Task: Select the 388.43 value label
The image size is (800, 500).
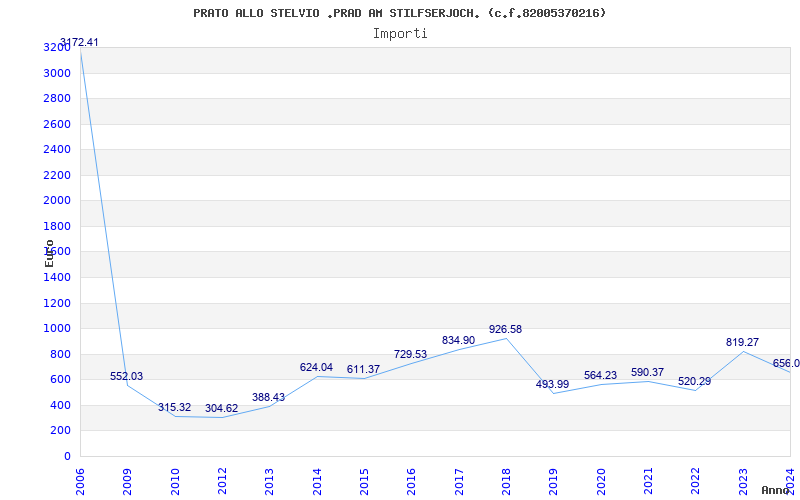Action: tap(268, 397)
